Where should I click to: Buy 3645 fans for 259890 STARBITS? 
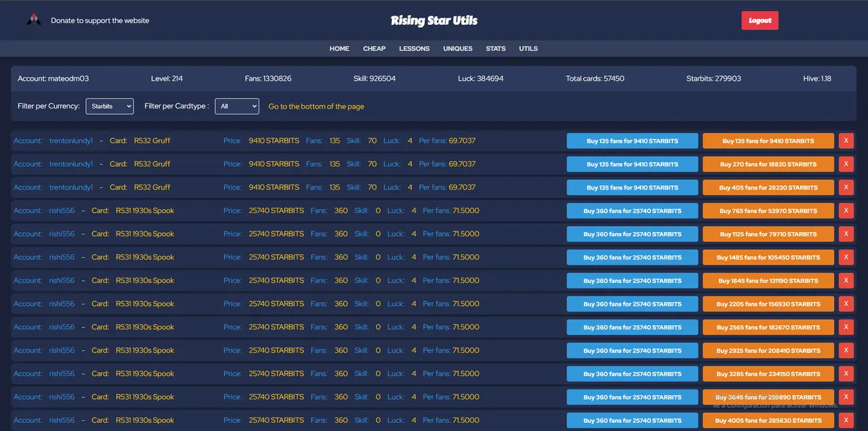coord(768,397)
